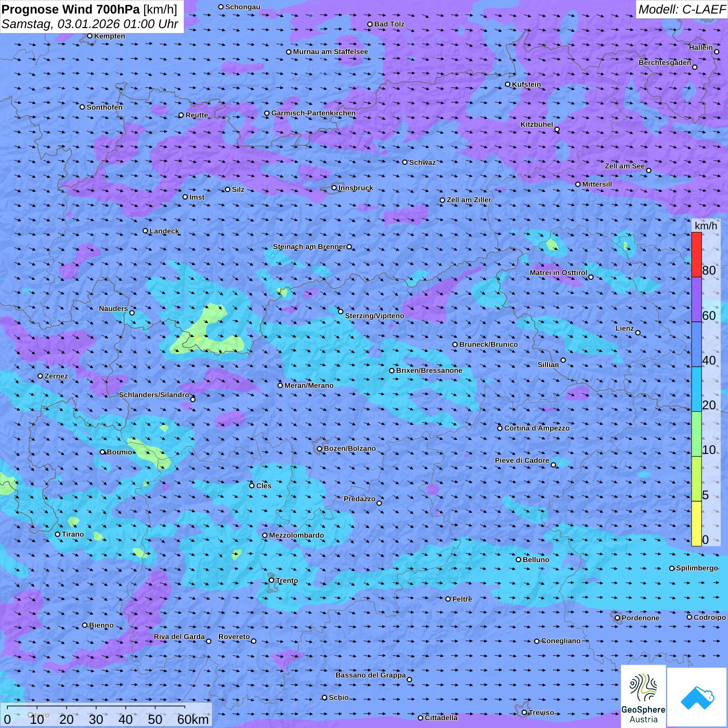
Task: Click the Bassano del Grappa label
Action: coord(370,675)
